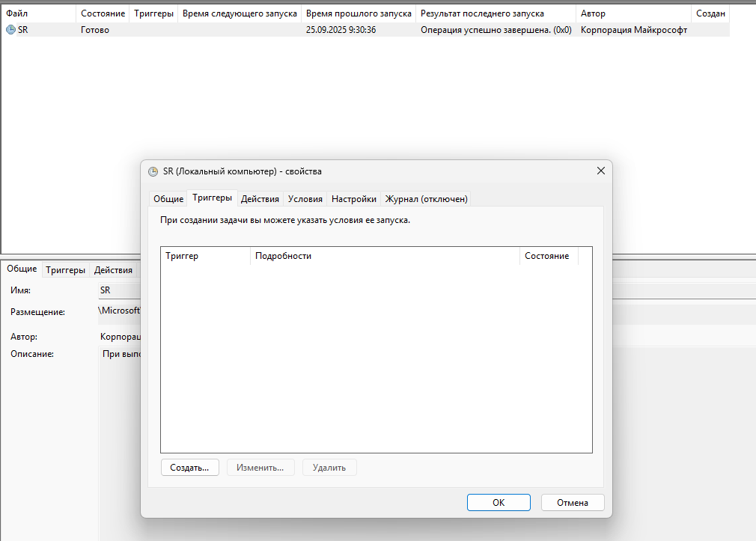Image resolution: width=756 pixels, height=541 pixels.
Task: Select Действия tab in lower details pane
Action: pyautogui.click(x=113, y=270)
